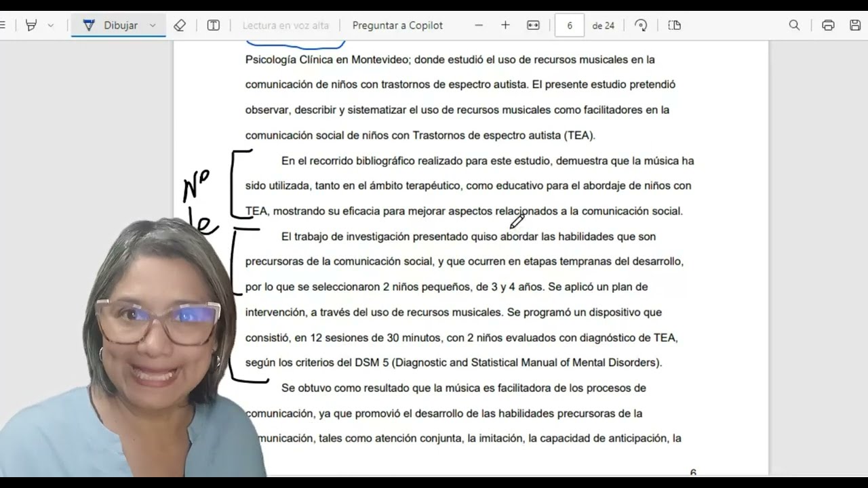Click the phrase 'Psicología Clínica en Montevideo'
The width and height of the screenshot is (868, 488).
[327, 60]
